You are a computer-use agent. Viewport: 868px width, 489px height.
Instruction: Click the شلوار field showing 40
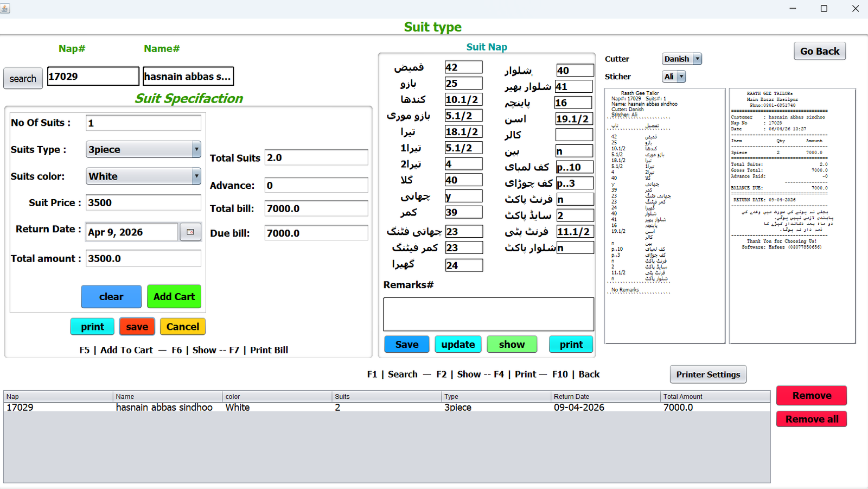575,70
